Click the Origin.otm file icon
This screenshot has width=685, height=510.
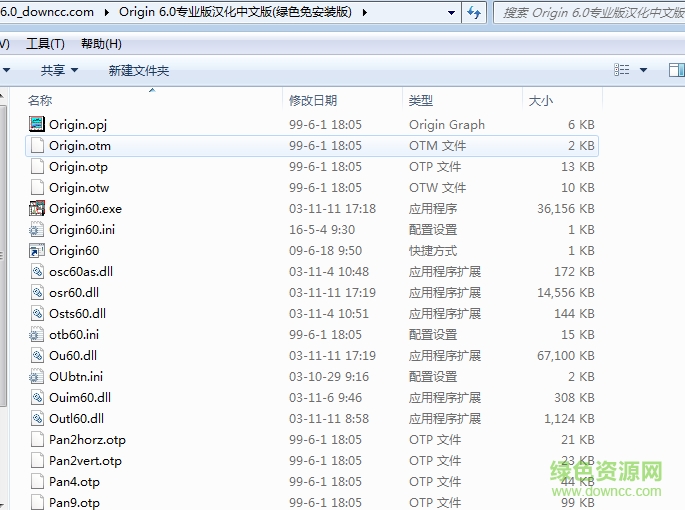click(x=37, y=145)
